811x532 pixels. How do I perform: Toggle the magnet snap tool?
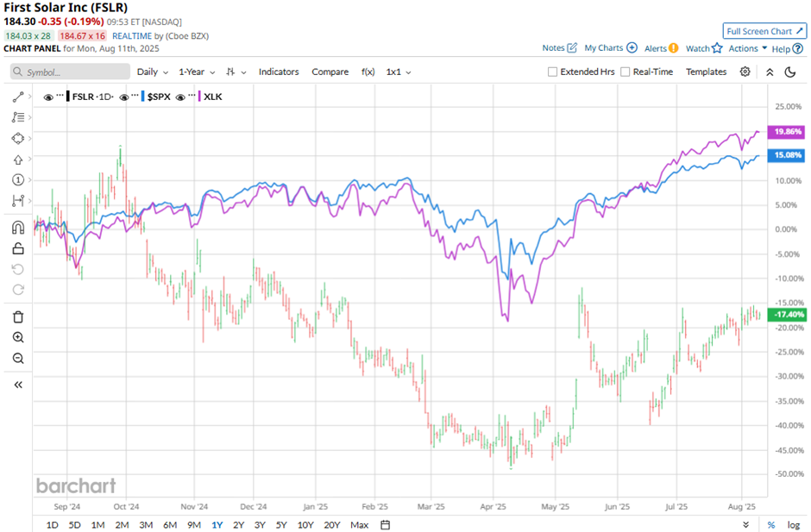pos(18,228)
